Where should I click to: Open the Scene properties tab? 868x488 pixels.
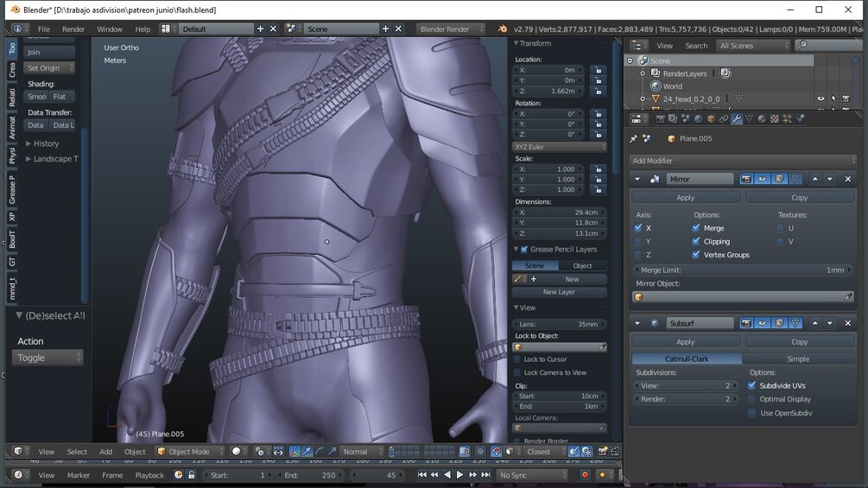point(686,119)
